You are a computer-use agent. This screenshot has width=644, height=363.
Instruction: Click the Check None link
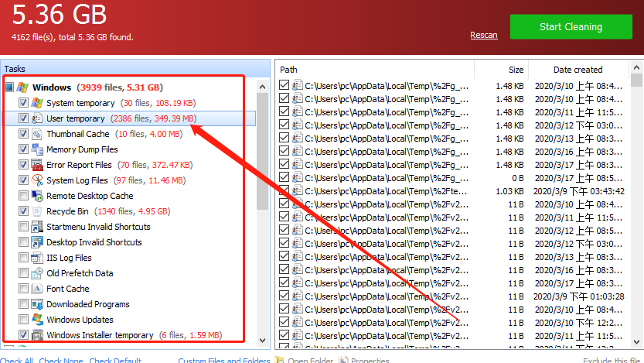pyautogui.click(x=61, y=360)
